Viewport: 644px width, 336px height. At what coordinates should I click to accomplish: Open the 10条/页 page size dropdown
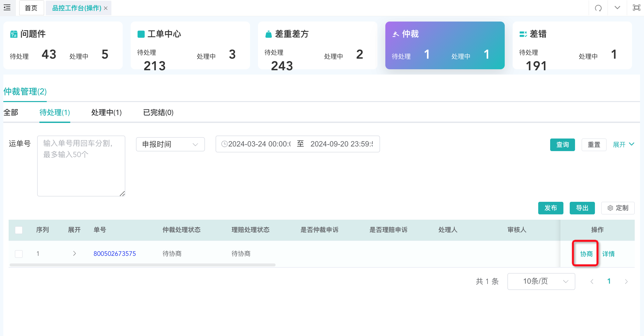[x=541, y=281]
